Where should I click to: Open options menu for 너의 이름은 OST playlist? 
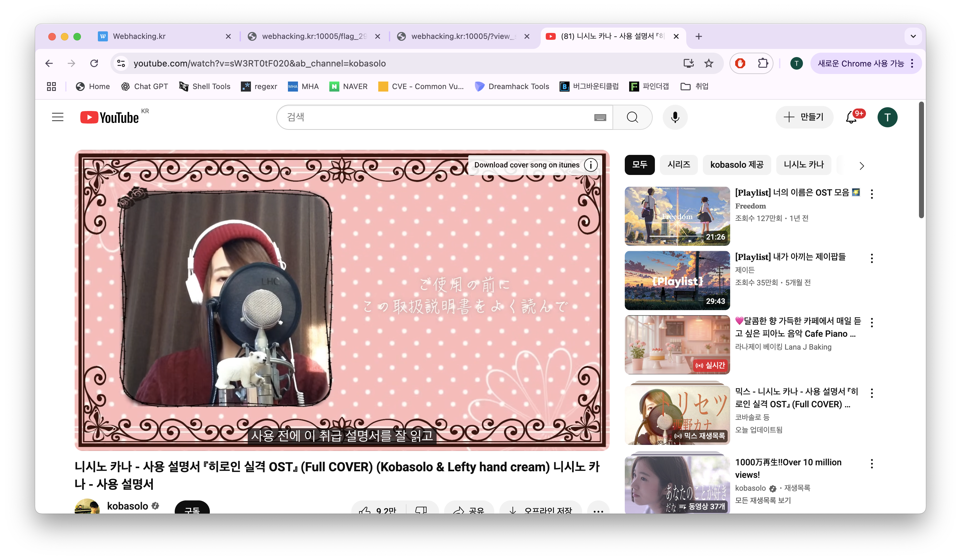[x=872, y=194]
